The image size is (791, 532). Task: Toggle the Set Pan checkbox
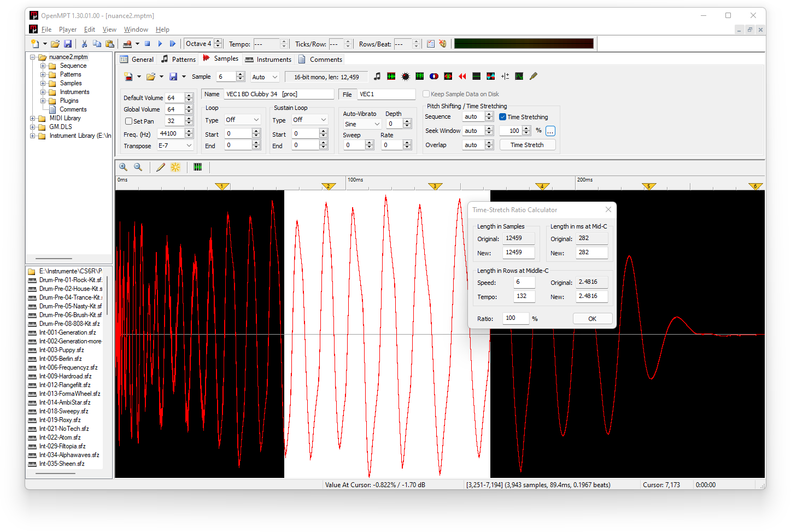128,121
